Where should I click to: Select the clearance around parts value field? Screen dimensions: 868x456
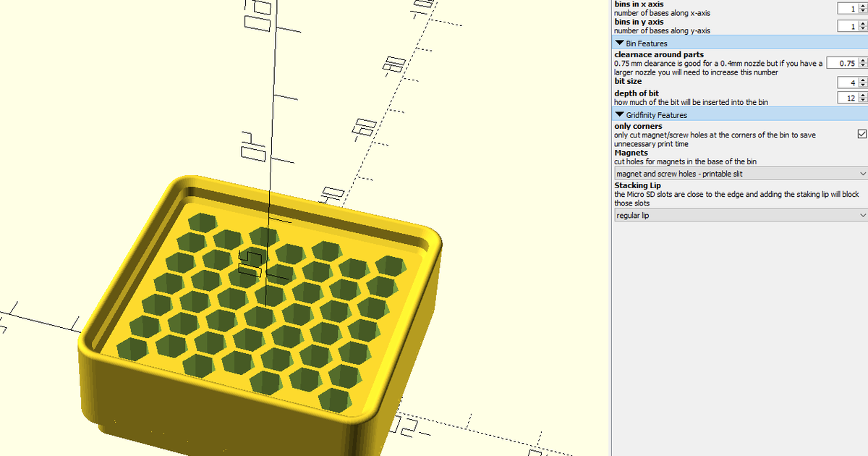click(x=841, y=63)
